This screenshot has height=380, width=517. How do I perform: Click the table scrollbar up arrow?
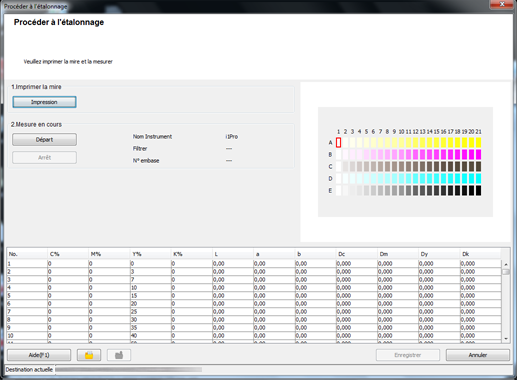tap(506, 264)
